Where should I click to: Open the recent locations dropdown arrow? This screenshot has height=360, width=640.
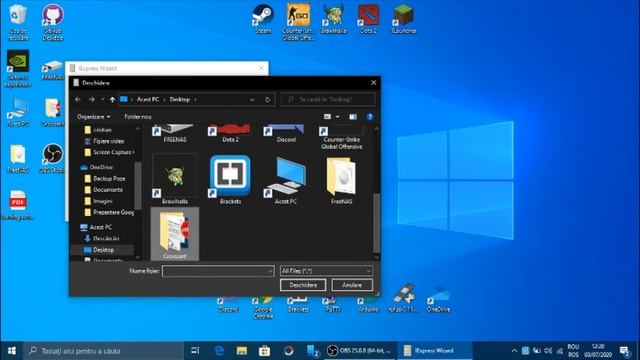click(102, 100)
